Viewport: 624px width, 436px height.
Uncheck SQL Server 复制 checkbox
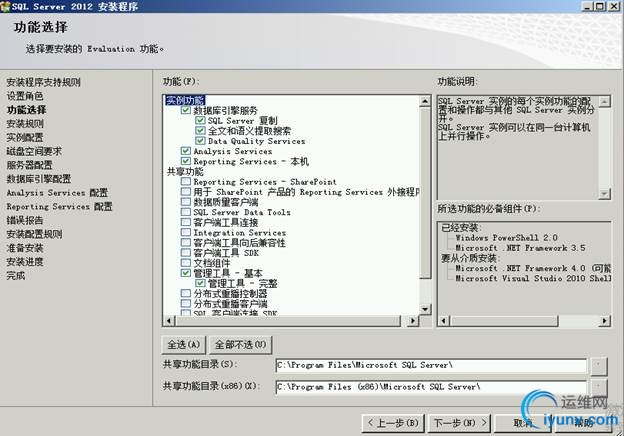200,120
